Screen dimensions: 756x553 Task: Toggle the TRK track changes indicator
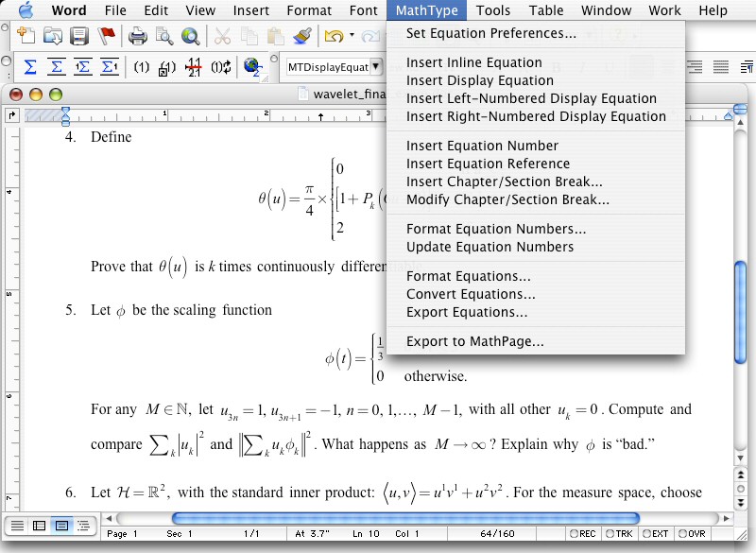pos(619,534)
